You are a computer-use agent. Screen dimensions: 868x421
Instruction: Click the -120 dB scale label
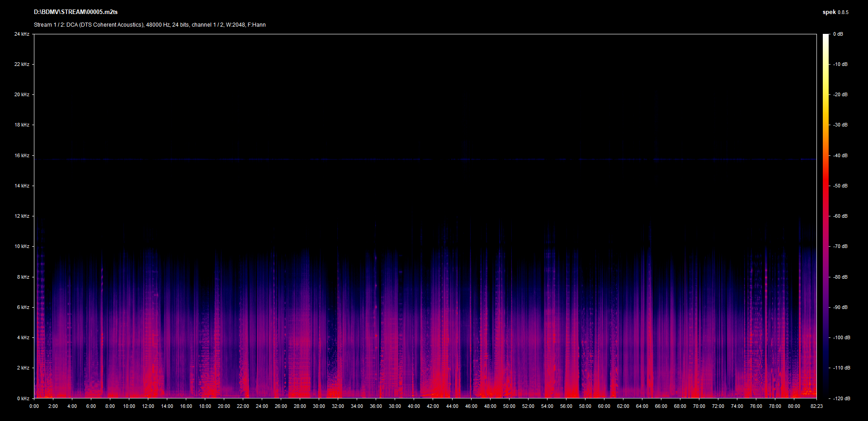(841, 398)
